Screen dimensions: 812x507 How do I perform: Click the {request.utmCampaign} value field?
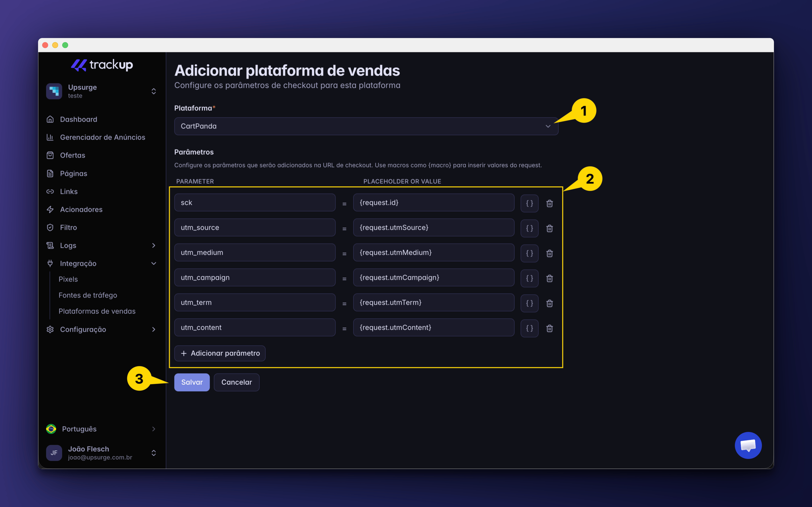[433, 277]
